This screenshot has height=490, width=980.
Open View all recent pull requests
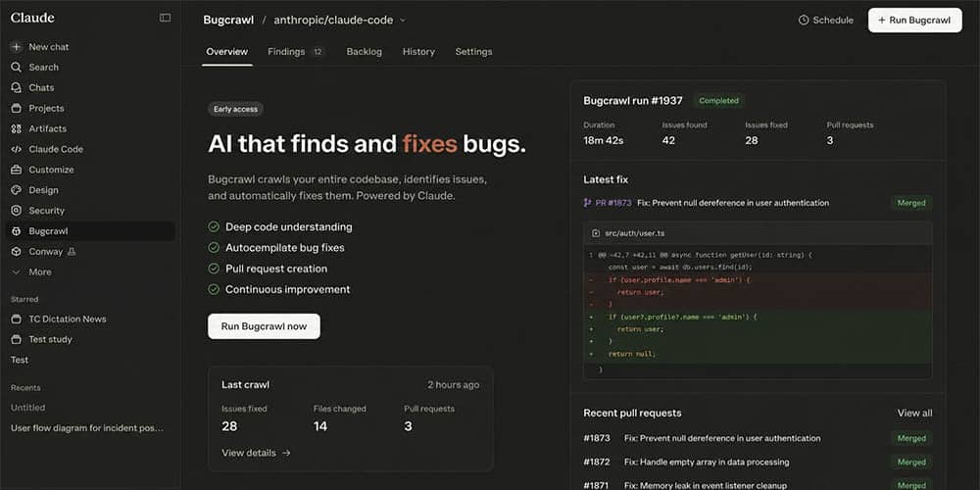(913, 414)
